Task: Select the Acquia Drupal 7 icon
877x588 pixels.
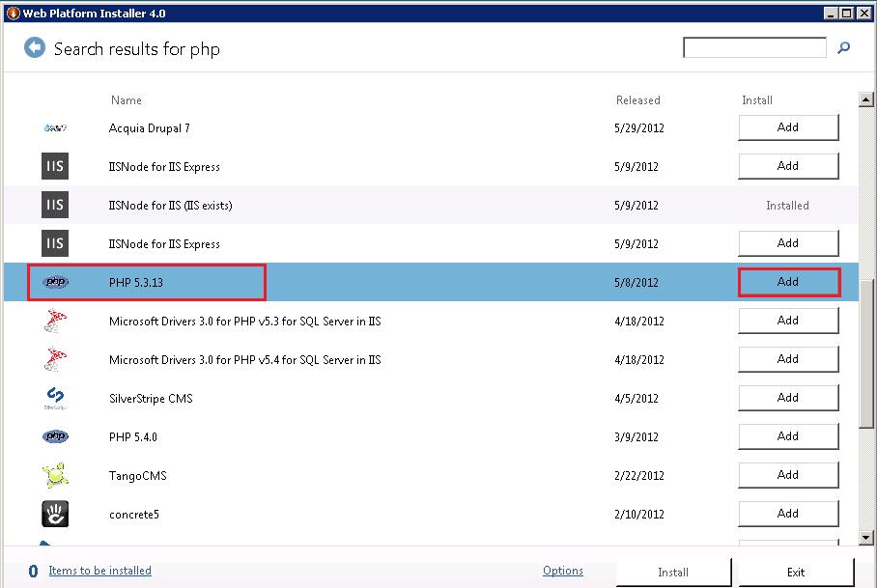Action: coord(55,127)
